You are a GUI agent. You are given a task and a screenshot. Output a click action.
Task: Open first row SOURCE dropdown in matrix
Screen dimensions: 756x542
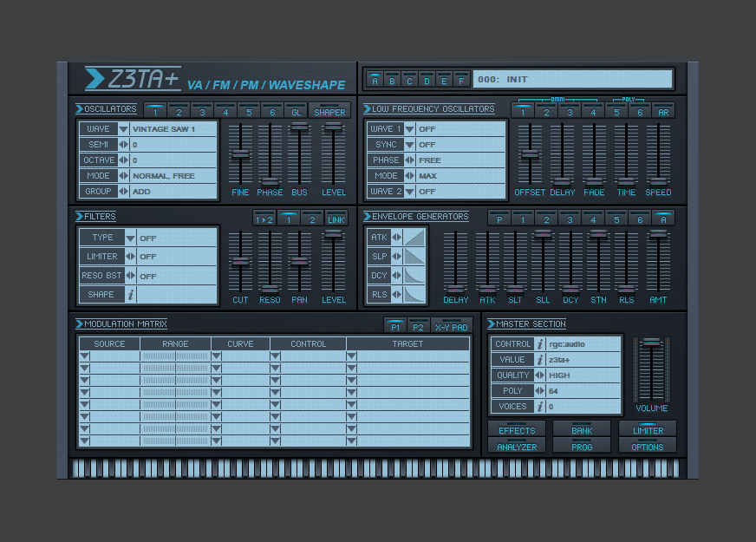coord(85,356)
